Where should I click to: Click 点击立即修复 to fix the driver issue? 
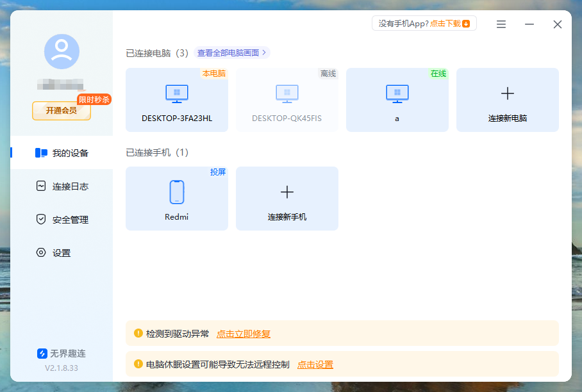[x=242, y=334]
